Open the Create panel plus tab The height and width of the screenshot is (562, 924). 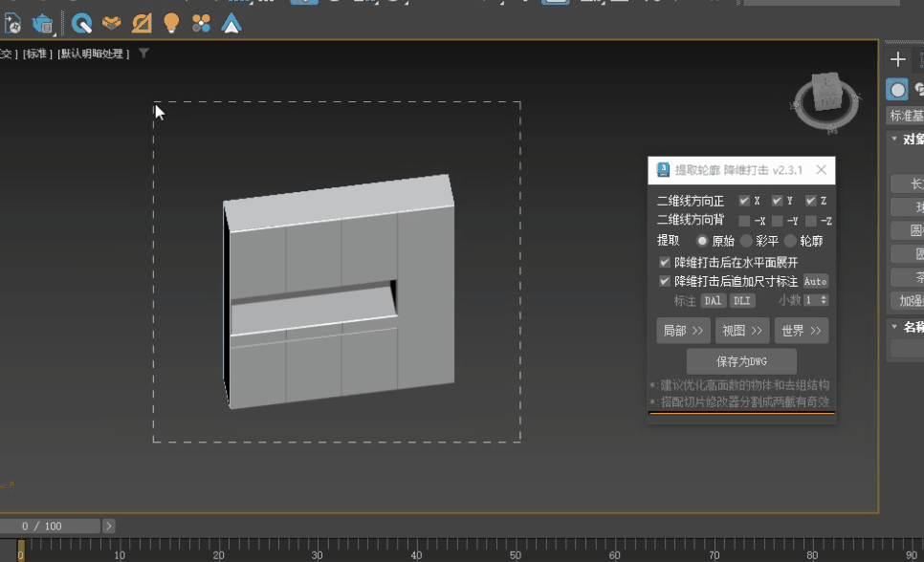(897, 59)
